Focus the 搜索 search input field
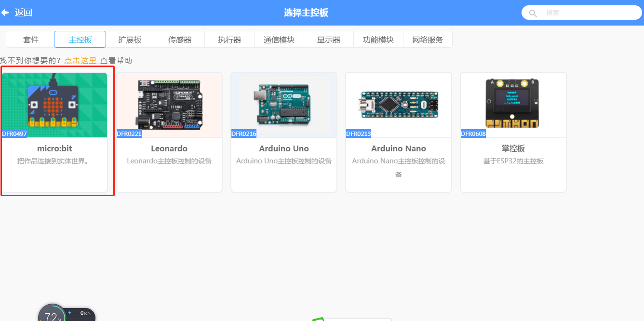 pos(582,13)
